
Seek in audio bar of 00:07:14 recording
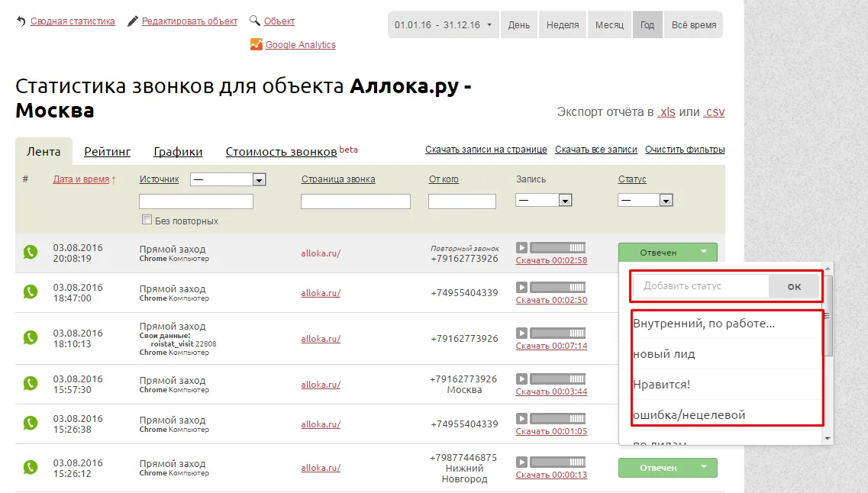point(557,333)
